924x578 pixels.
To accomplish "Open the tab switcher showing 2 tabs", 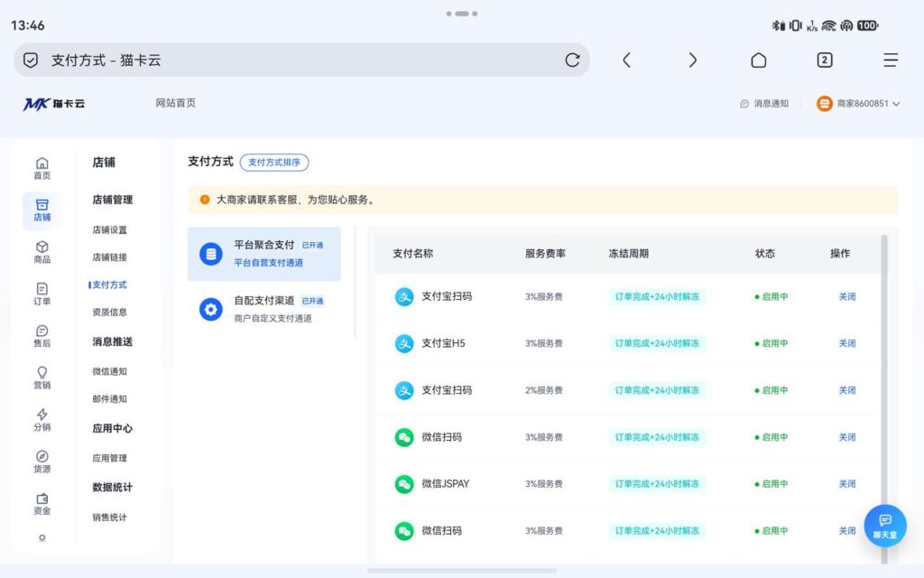I will (825, 61).
